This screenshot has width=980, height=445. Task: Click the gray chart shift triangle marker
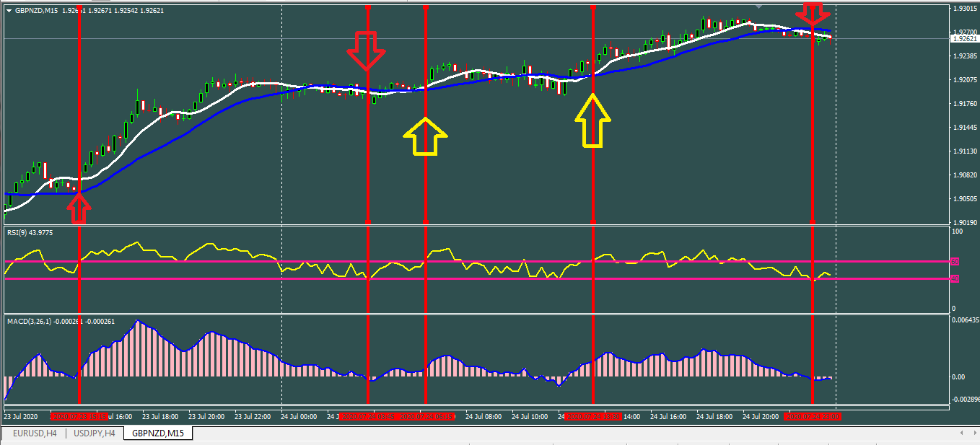point(758,6)
